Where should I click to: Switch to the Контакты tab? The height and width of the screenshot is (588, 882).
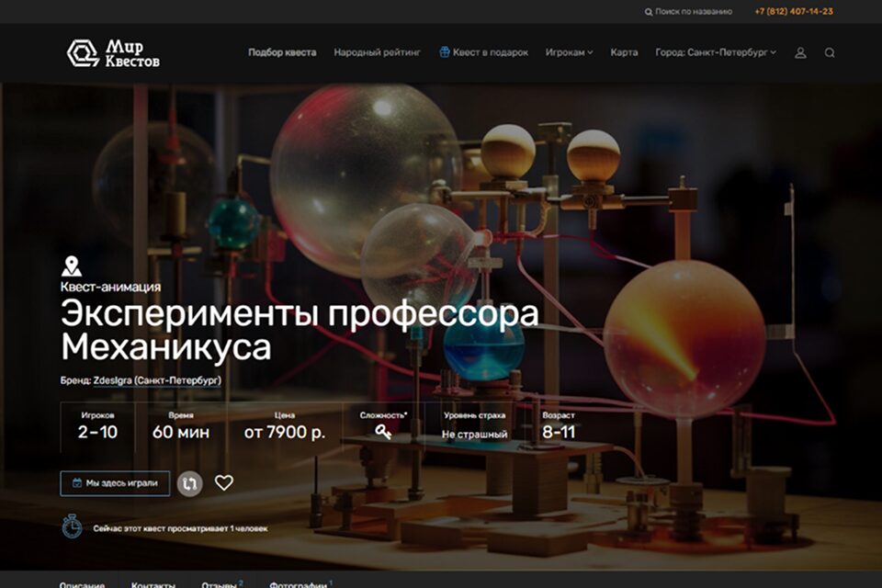click(x=153, y=582)
